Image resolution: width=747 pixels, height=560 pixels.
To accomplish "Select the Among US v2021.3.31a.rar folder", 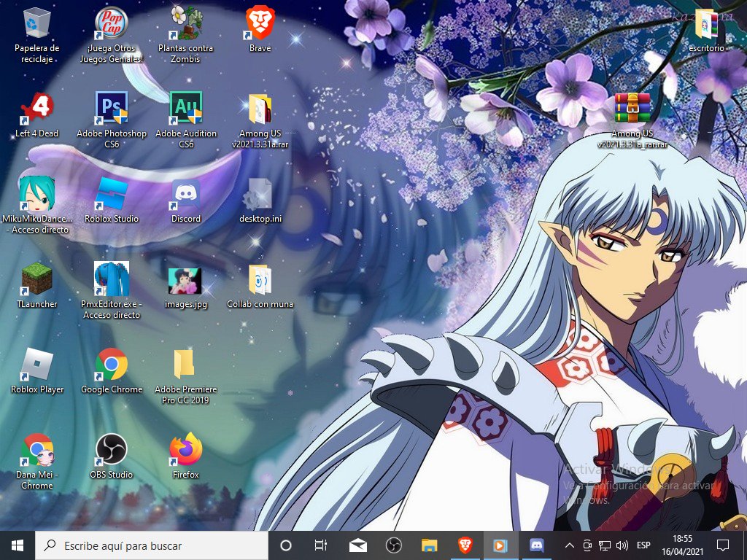I will tap(260, 120).
